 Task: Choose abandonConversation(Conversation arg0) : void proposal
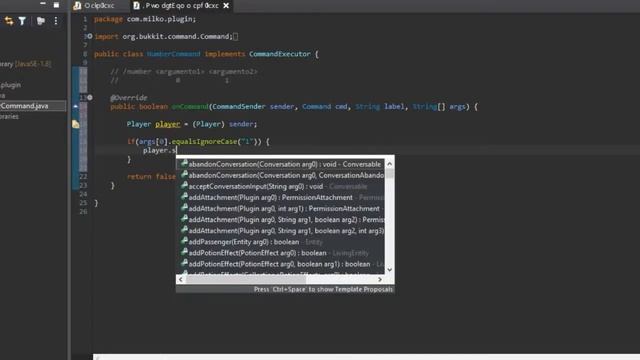tap(280, 164)
